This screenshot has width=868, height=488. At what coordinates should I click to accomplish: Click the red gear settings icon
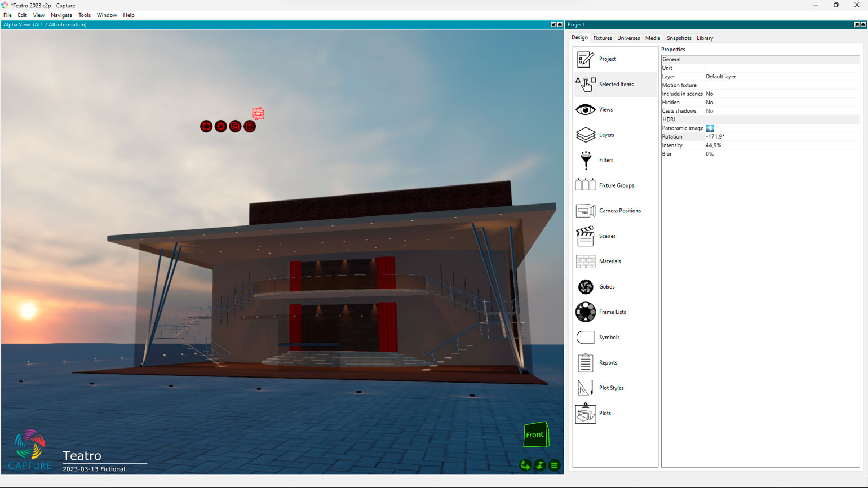click(x=221, y=127)
